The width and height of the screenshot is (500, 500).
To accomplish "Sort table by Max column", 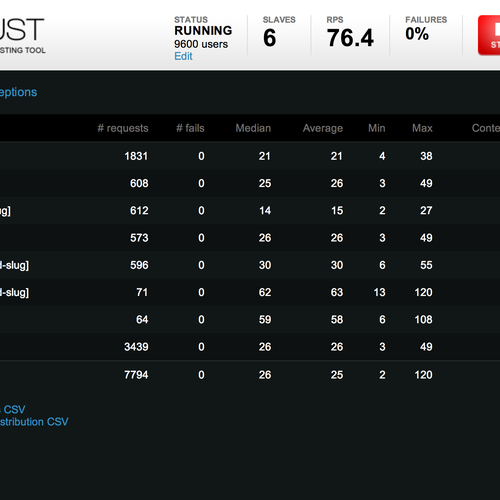I will coord(422,128).
